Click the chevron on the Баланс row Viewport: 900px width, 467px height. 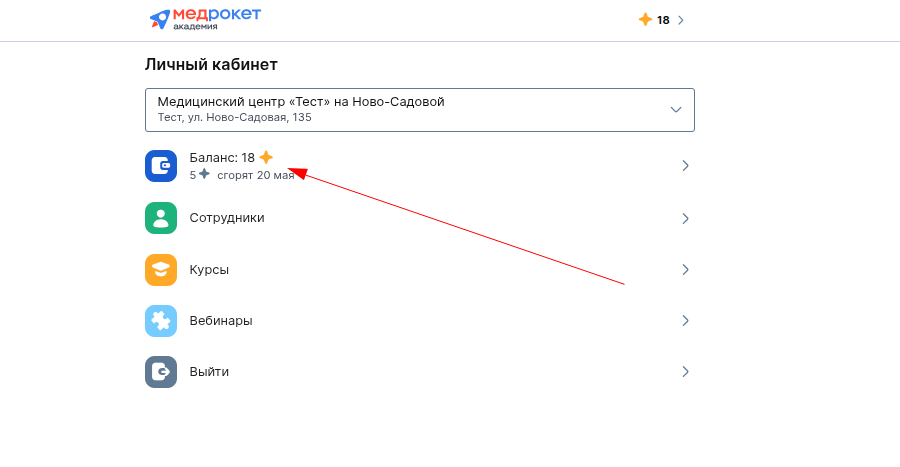pyautogui.click(x=685, y=166)
